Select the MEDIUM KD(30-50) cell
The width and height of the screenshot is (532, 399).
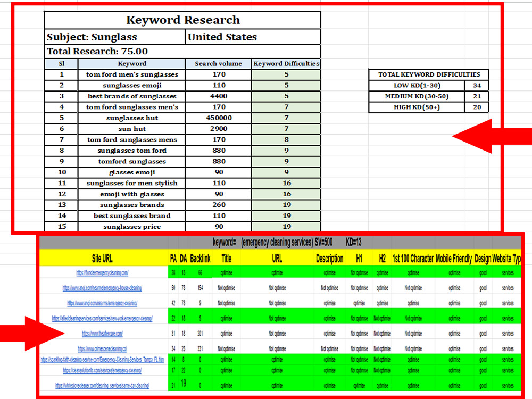[417, 96]
